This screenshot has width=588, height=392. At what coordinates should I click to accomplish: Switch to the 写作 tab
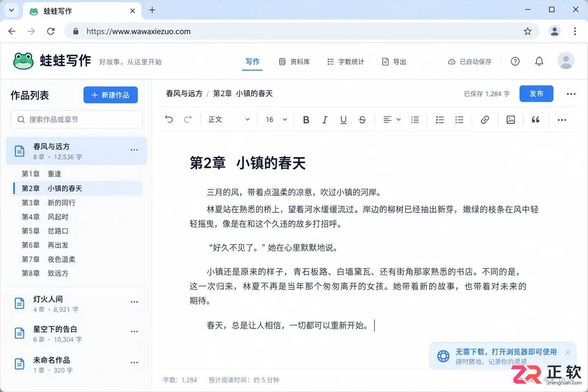[252, 62]
